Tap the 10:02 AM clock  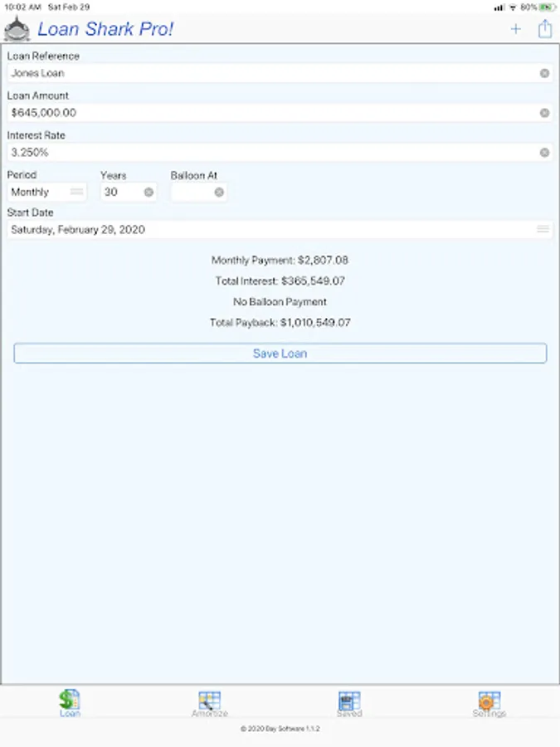(x=22, y=7)
